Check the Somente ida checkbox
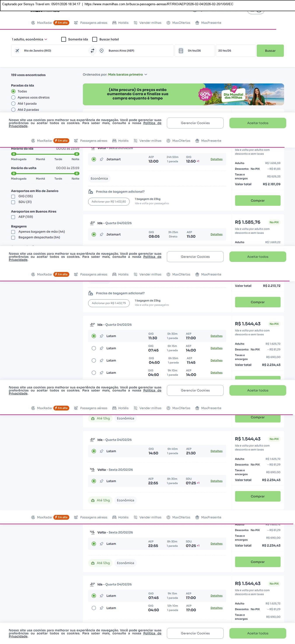 (64, 40)
